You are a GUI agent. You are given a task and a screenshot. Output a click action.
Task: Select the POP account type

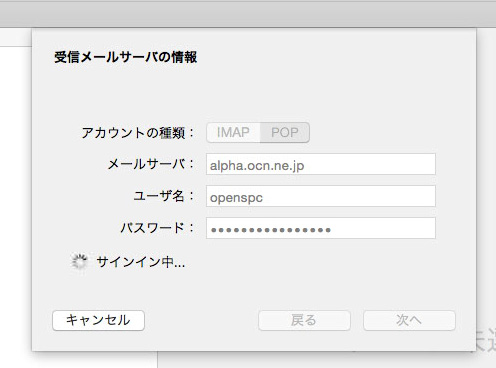[x=285, y=132]
